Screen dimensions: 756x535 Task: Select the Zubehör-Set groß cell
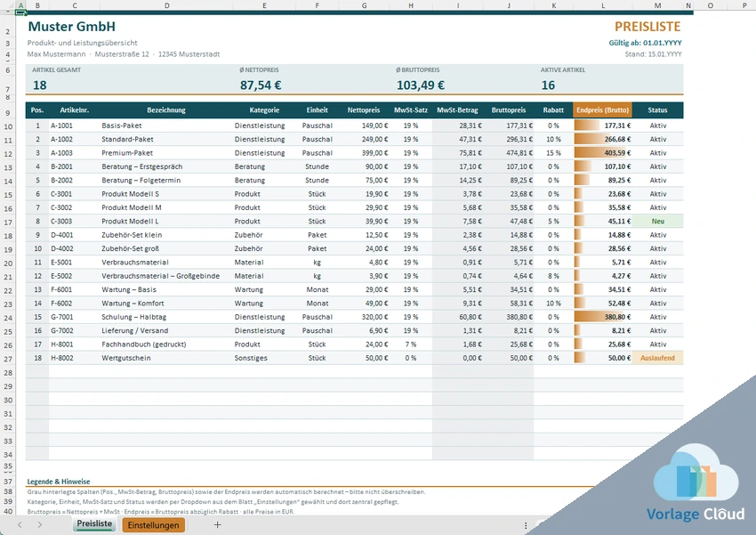coord(166,248)
